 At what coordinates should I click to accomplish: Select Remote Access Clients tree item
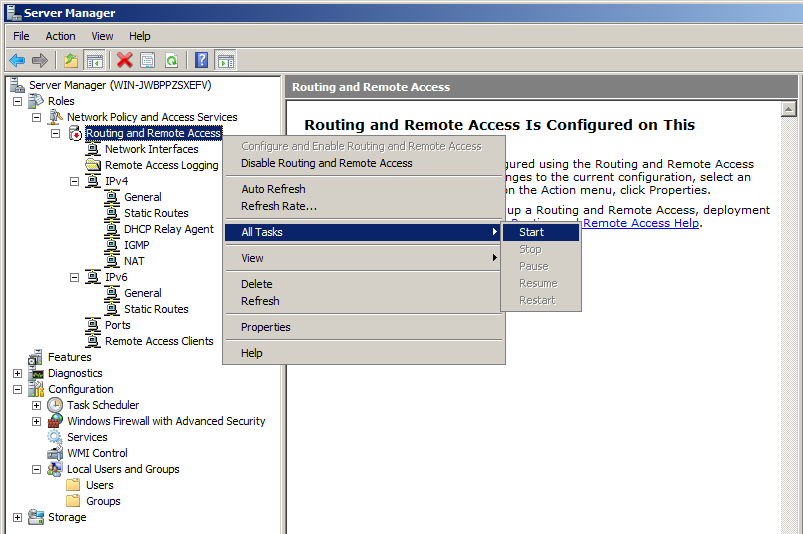coord(159,341)
